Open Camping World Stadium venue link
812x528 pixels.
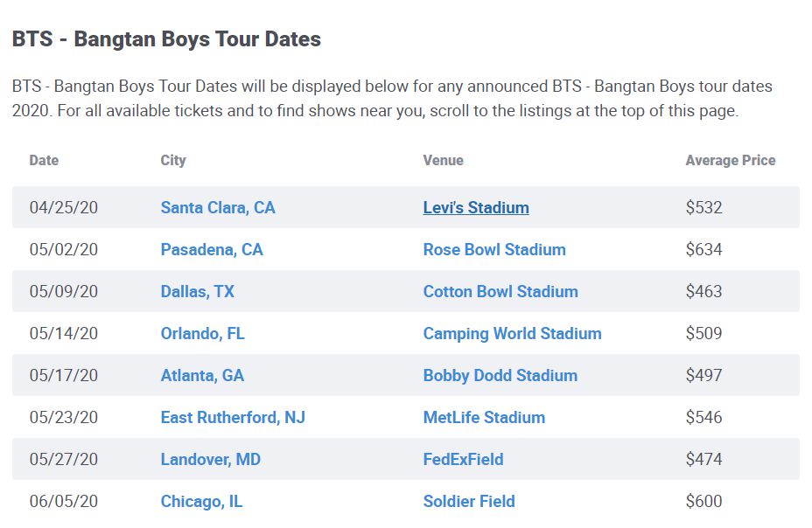[512, 334]
